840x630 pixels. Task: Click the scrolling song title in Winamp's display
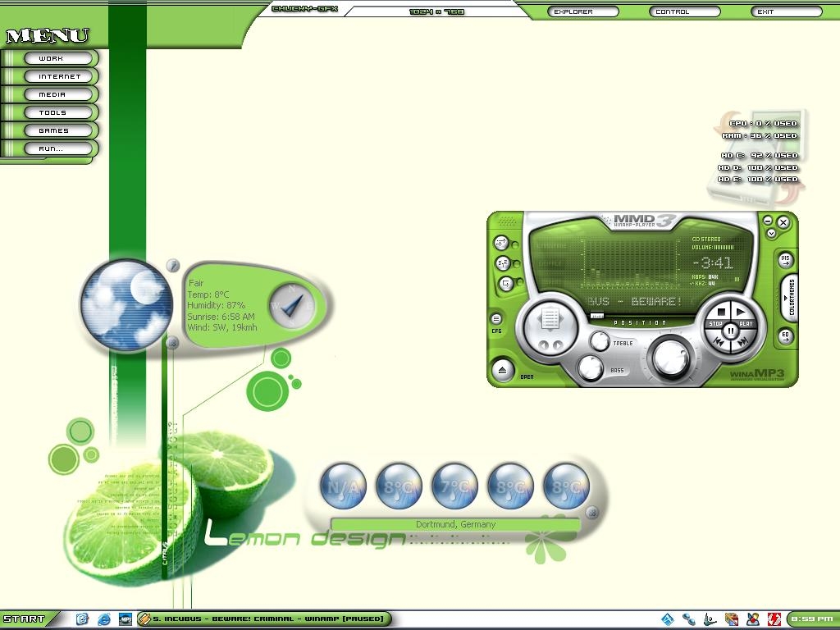(x=635, y=302)
